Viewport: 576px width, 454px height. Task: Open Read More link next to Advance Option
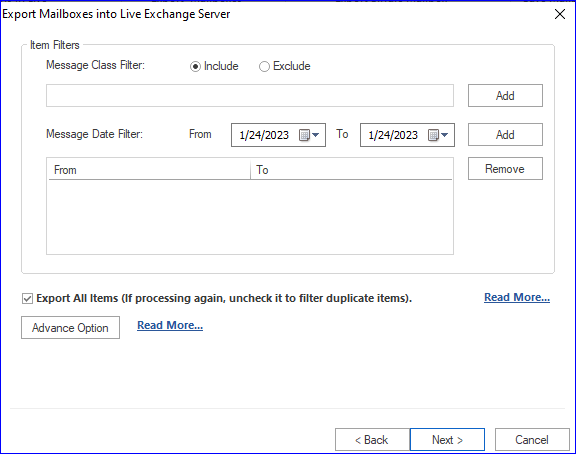point(170,325)
